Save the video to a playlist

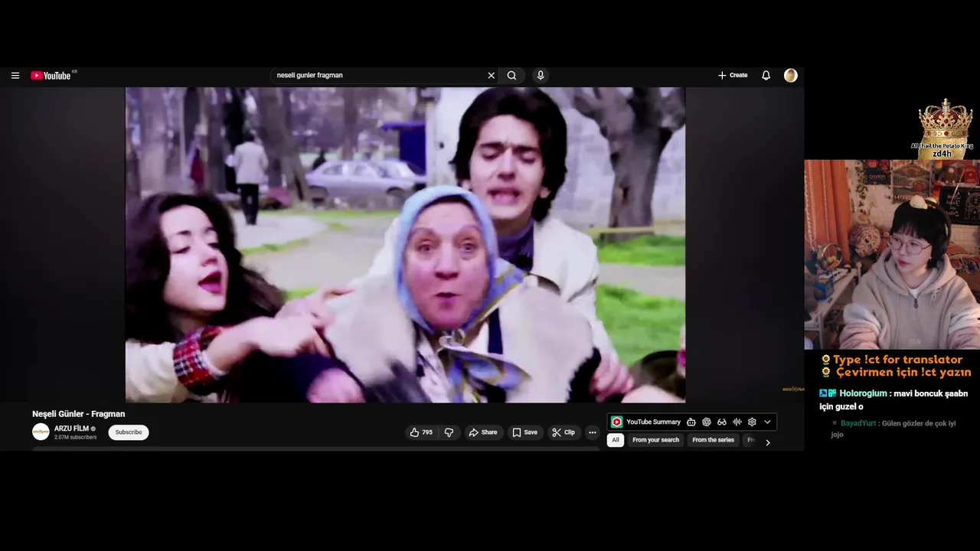click(x=525, y=432)
